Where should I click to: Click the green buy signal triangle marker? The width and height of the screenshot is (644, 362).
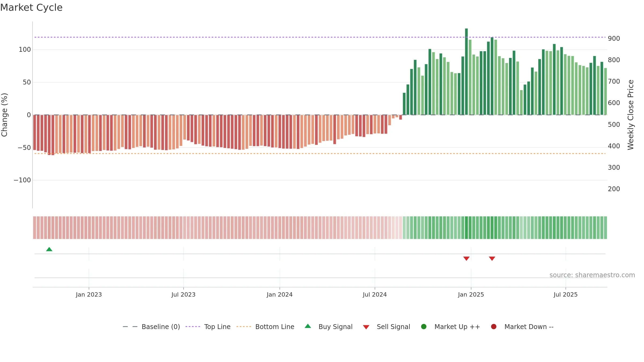[49, 249]
